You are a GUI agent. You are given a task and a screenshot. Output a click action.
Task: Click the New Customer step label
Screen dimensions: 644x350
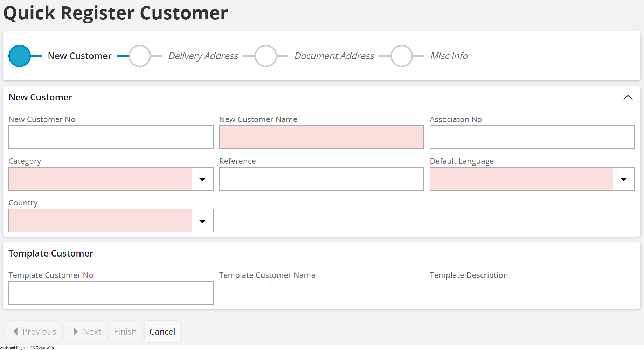pos(79,56)
